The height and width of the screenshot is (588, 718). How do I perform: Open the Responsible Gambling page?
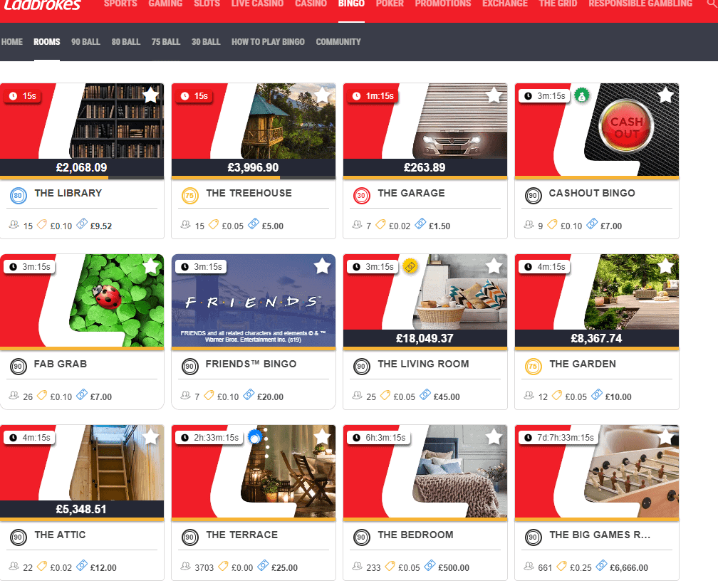(x=640, y=4)
